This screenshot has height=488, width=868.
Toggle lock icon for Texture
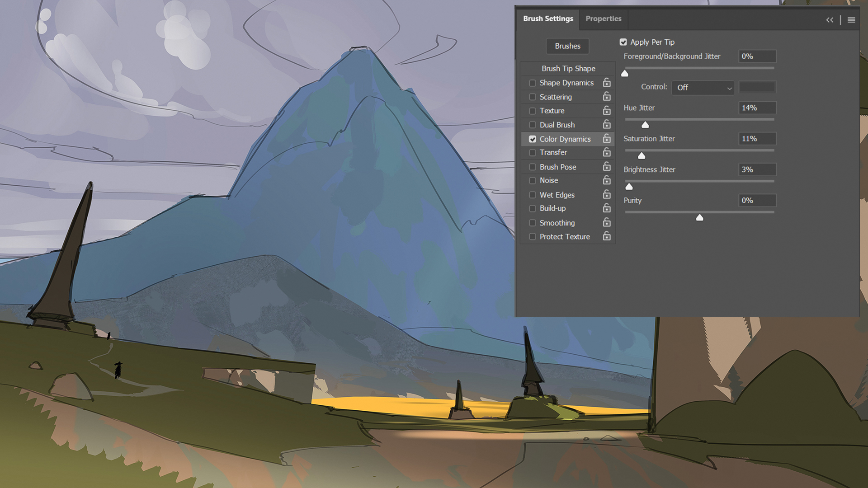607,111
